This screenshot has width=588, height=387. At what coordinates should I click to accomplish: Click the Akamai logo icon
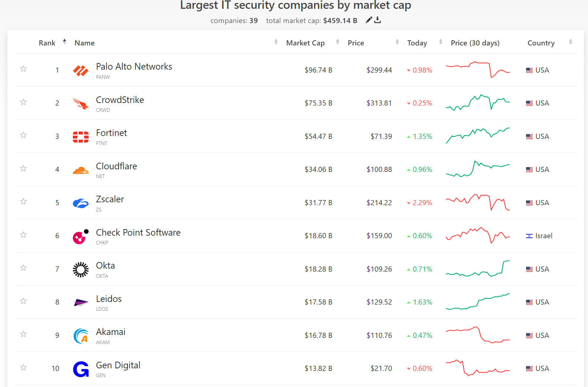click(81, 336)
